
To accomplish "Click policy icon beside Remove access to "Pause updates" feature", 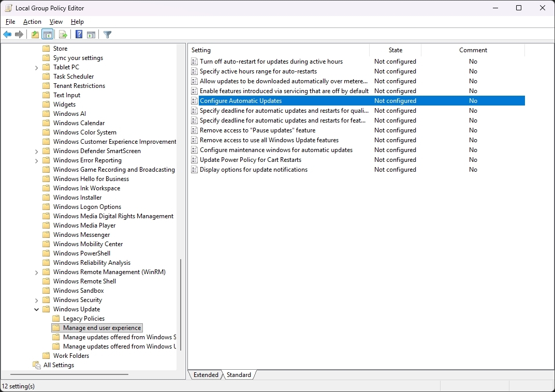I will 194,130.
